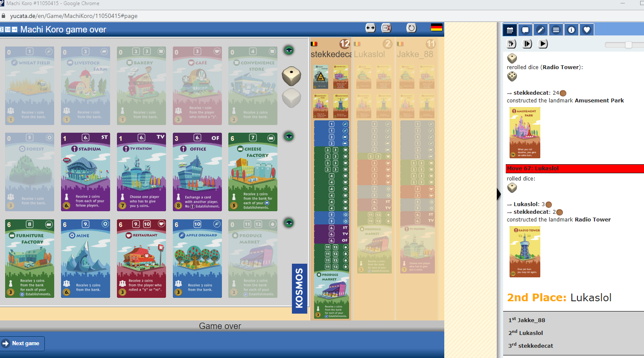The height and width of the screenshot is (358, 644).
Task: Click stekkedecat's Radio Tower landmark thumbnail
Action: [341, 106]
